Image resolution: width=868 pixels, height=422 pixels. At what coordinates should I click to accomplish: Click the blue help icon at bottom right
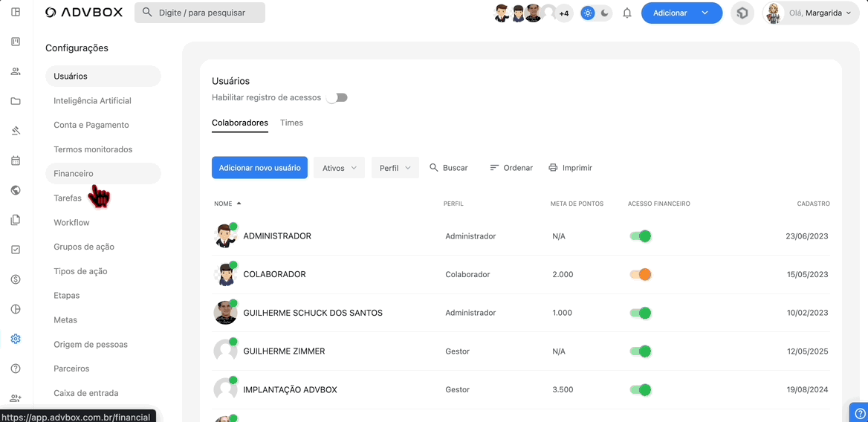click(859, 413)
